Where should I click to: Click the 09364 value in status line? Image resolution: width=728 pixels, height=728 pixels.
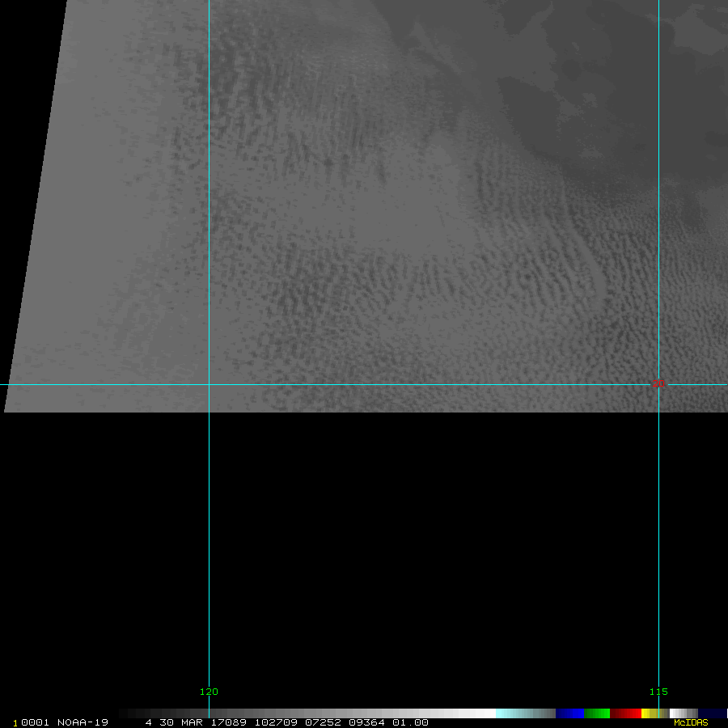click(x=369, y=722)
